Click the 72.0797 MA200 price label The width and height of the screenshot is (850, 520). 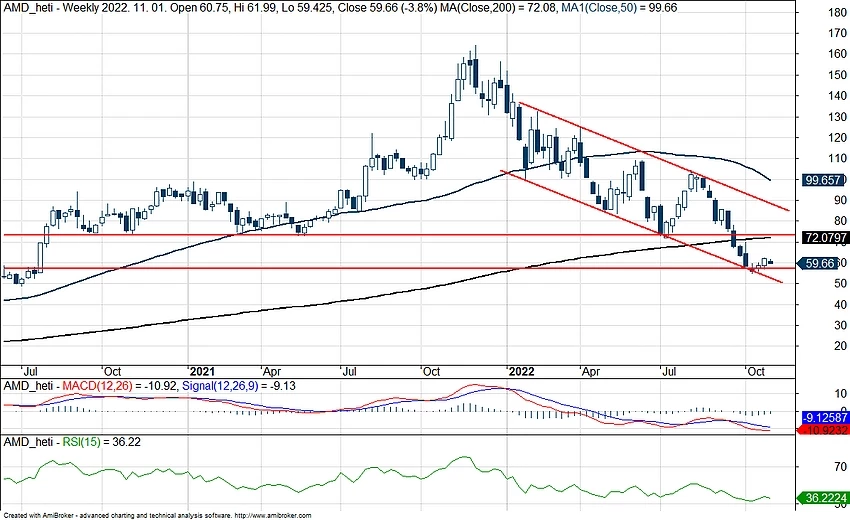[x=826, y=237]
